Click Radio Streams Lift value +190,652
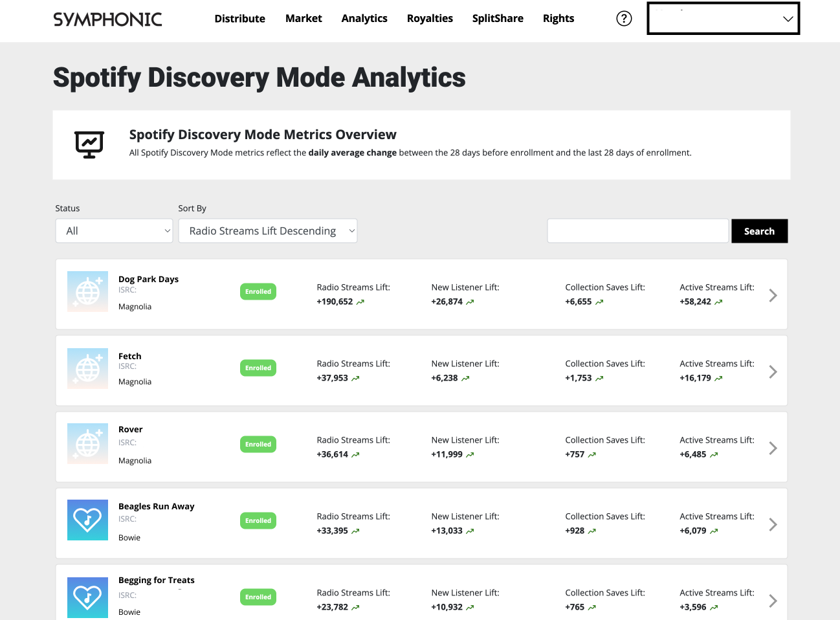Image resolution: width=840 pixels, height=620 pixels. click(x=335, y=302)
